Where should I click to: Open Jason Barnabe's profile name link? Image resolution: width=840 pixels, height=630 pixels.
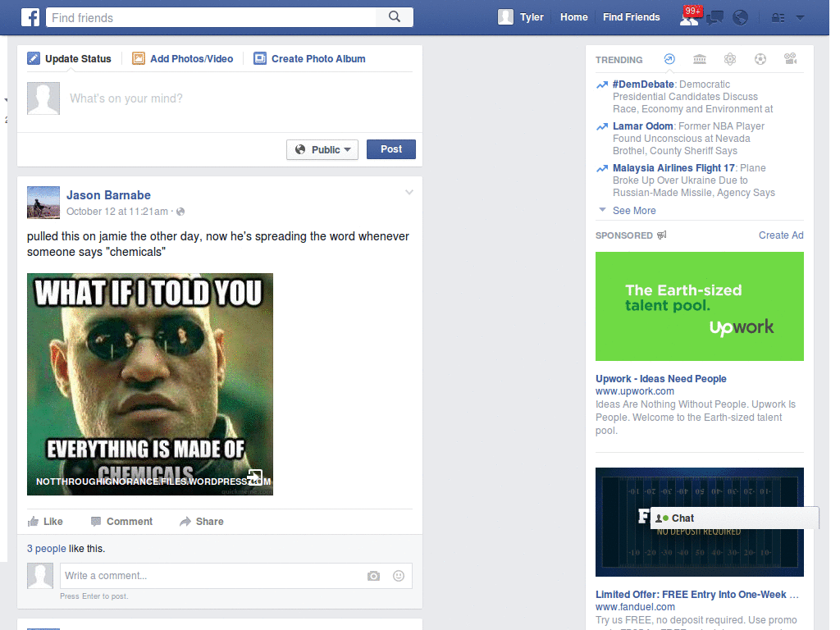pos(109,195)
